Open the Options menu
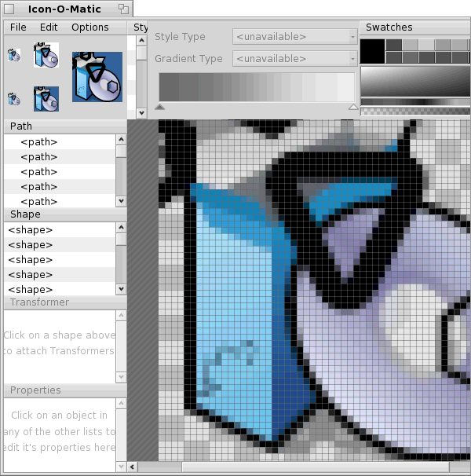Screen dimensions: 471x476 pyautogui.click(x=89, y=27)
